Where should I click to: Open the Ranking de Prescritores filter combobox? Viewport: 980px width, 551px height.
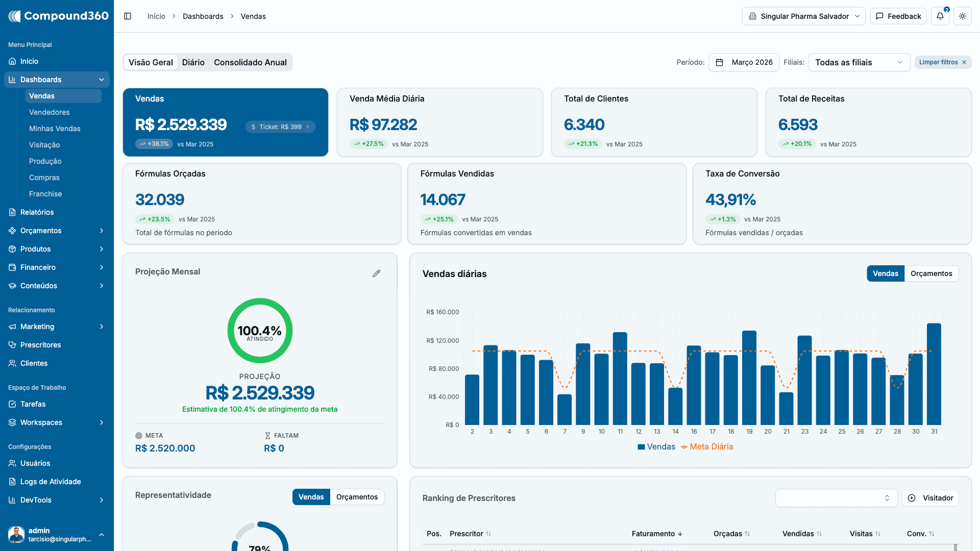point(837,498)
